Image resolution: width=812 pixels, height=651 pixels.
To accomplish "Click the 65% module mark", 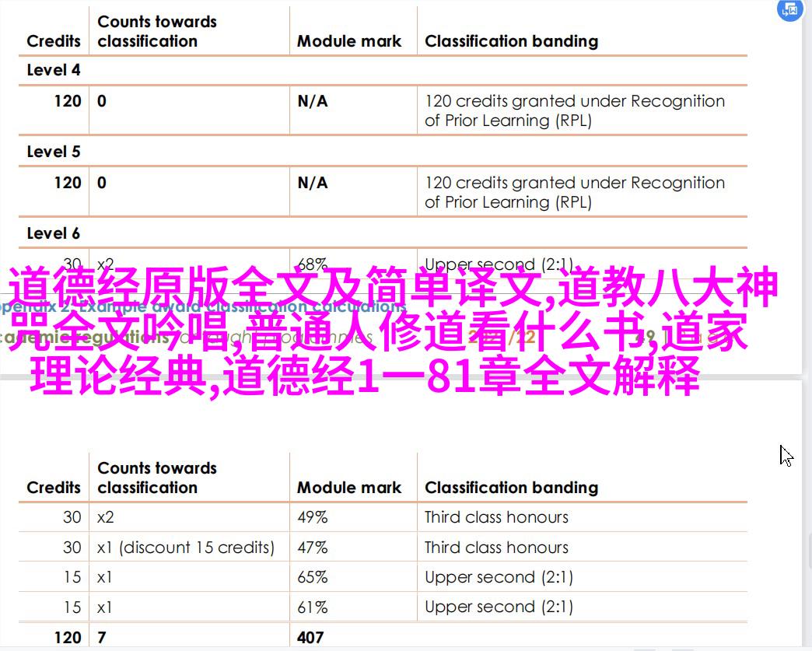I will (312, 577).
